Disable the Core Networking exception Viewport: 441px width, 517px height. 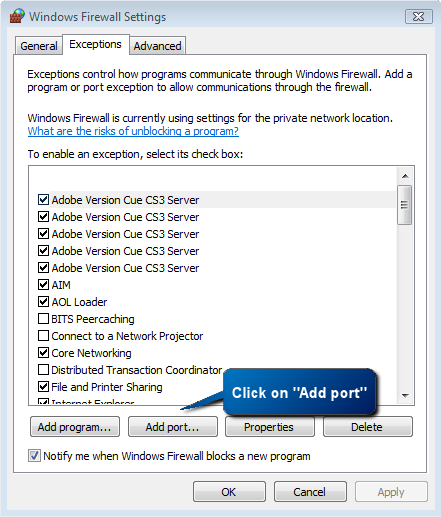click(x=43, y=353)
